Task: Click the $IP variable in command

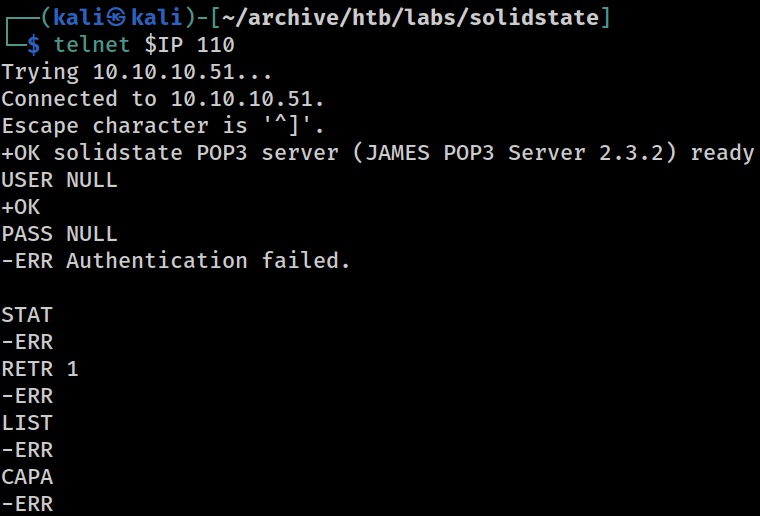Action: click(x=163, y=45)
